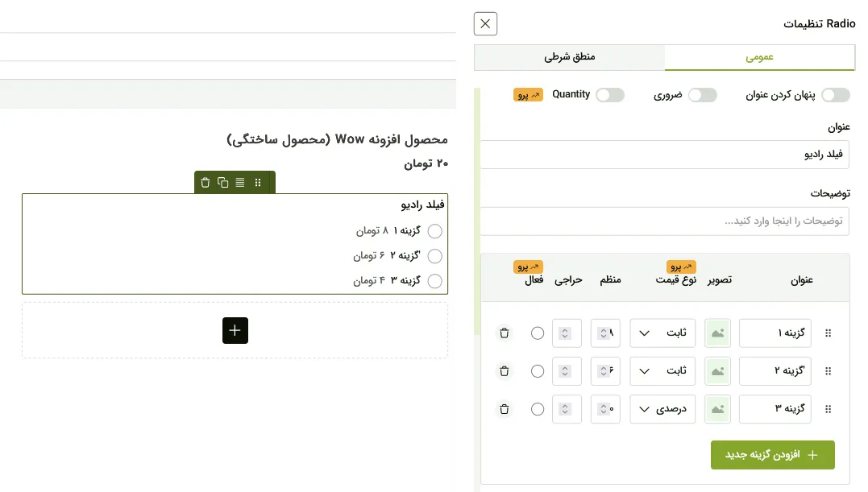
Task: Click the تصویر column header
Action: 720,279
